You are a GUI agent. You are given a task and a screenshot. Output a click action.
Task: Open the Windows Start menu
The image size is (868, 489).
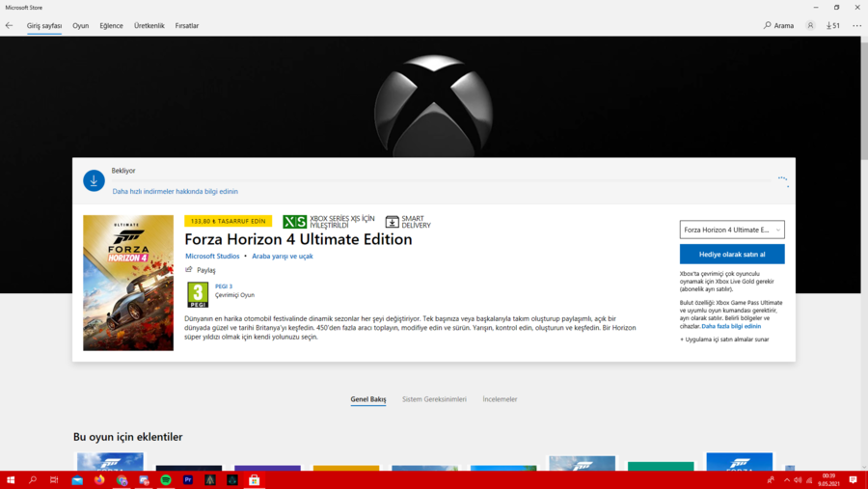point(10,480)
